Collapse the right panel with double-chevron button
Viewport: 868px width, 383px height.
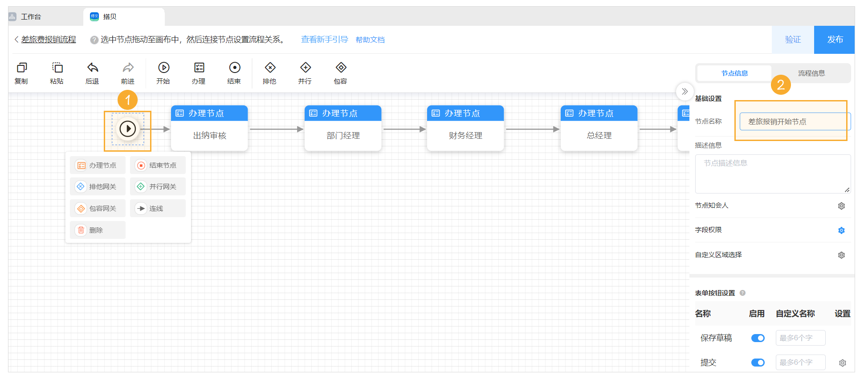point(685,92)
